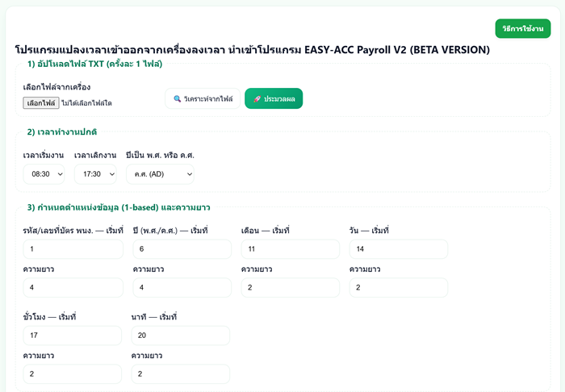Image resolution: width=565 pixels, height=392 pixels.
Task: Click the minute start position field
Action: pos(181,336)
